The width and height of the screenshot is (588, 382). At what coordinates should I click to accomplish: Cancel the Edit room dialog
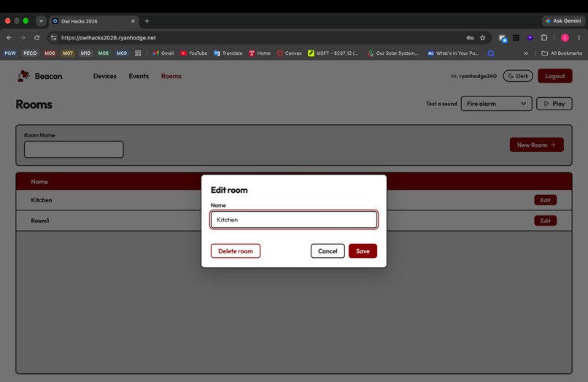328,251
